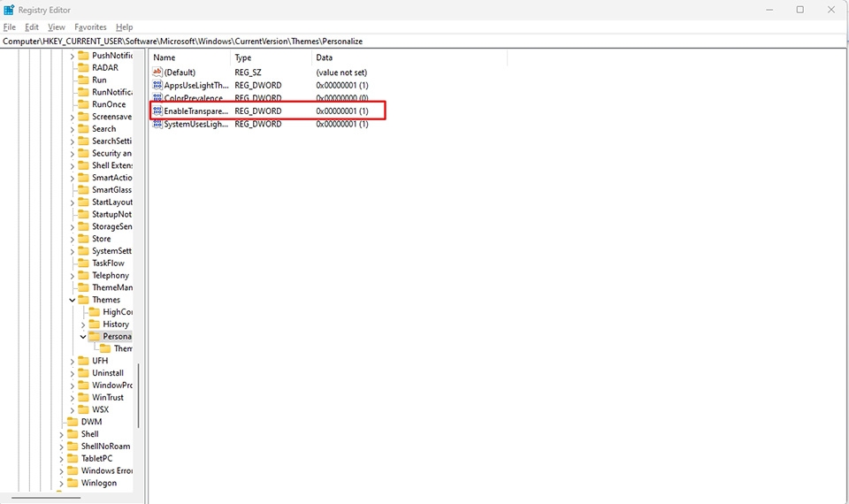Select the Shell Extensions tree key
The width and height of the screenshot is (849, 504).
click(x=112, y=165)
